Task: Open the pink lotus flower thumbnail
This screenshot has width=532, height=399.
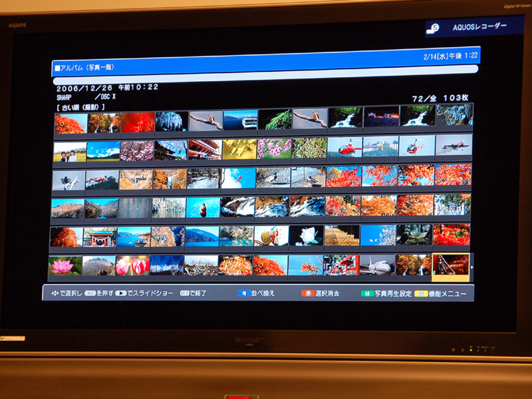Action: [x=65, y=265]
